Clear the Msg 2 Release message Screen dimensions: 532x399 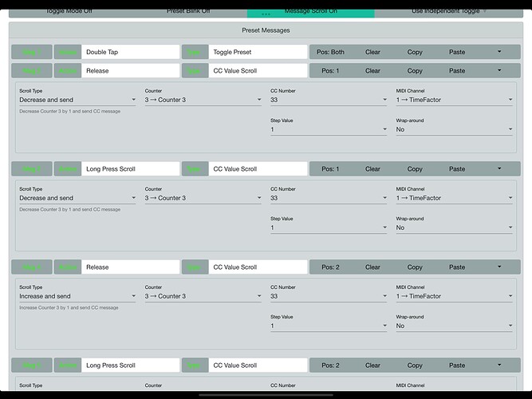[372, 71]
